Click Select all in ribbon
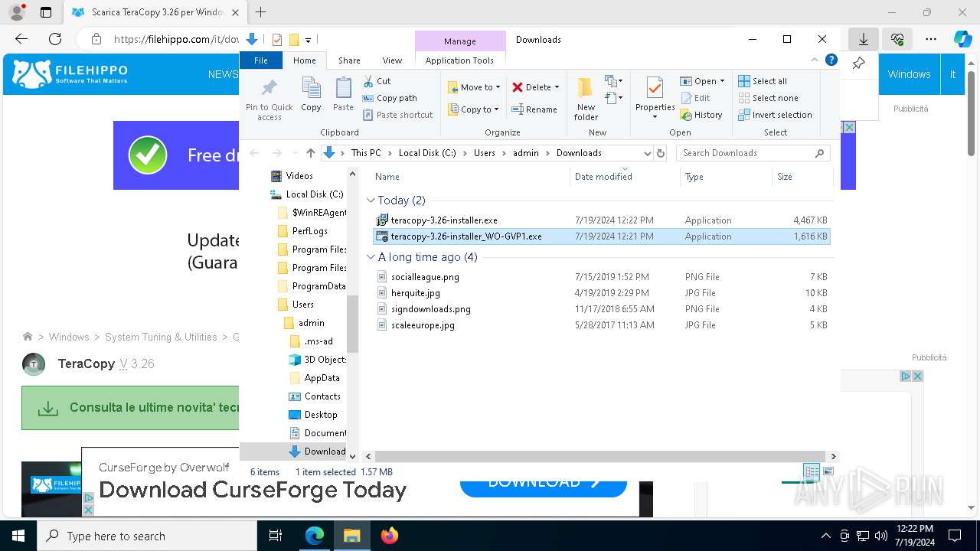Viewport: 980px width, 551px height. pyautogui.click(x=763, y=81)
